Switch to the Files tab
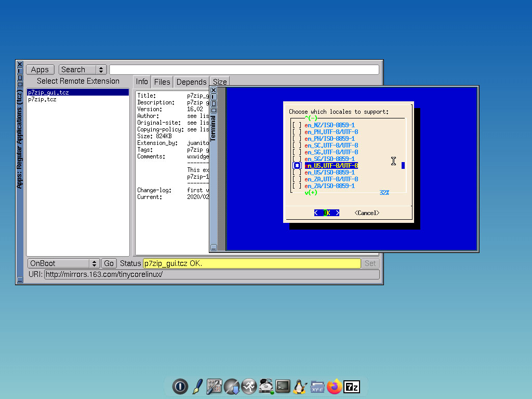 point(162,82)
